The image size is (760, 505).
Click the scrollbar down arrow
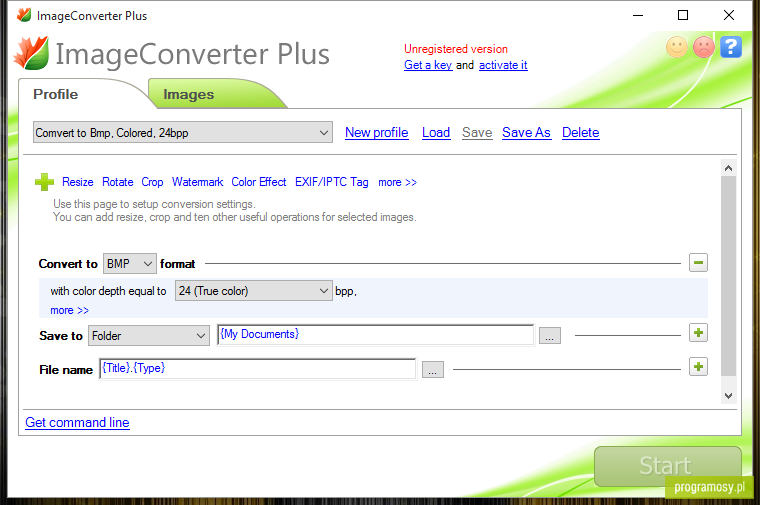click(x=728, y=396)
